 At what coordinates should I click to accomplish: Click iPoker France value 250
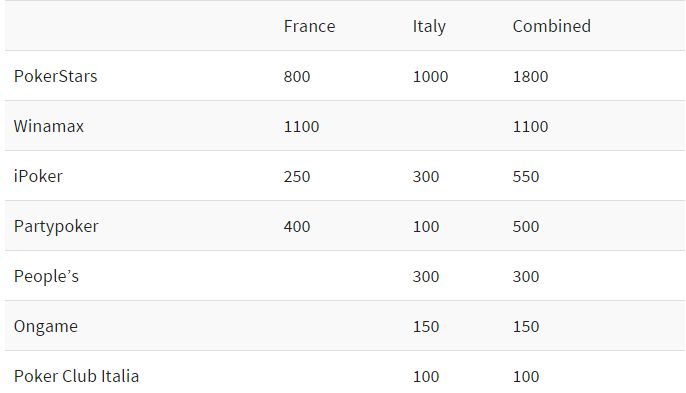pyautogui.click(x=297, y=177)
